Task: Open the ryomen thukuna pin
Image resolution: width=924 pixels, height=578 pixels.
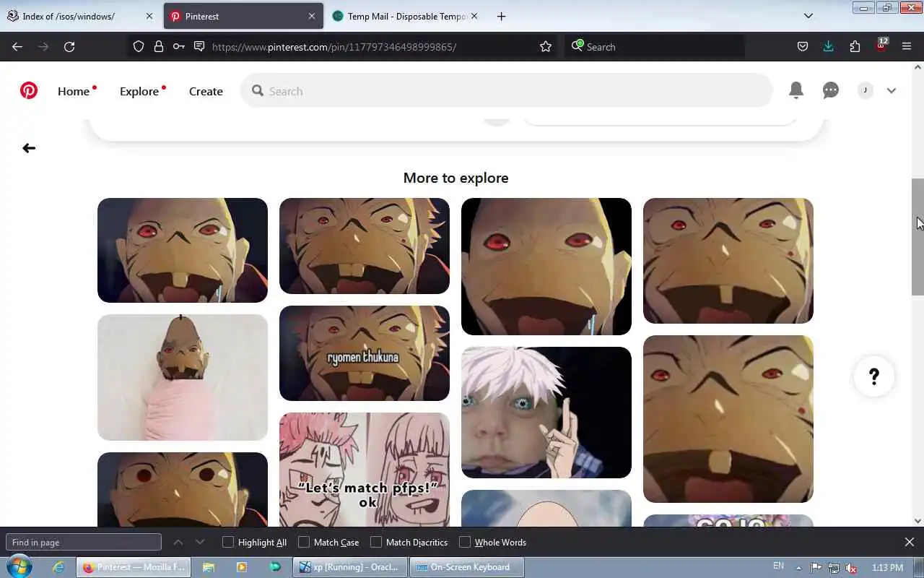Action: [x=365, y=353]
